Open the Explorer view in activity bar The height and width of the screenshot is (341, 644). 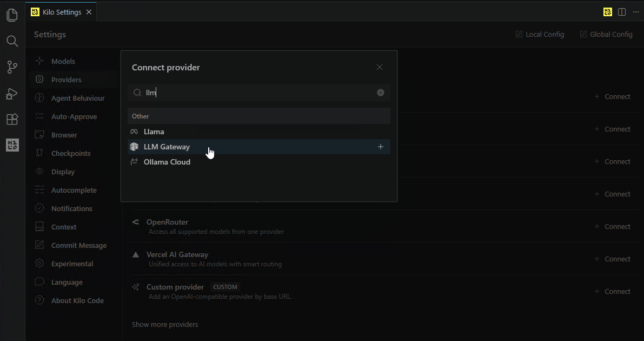[12, 15]
